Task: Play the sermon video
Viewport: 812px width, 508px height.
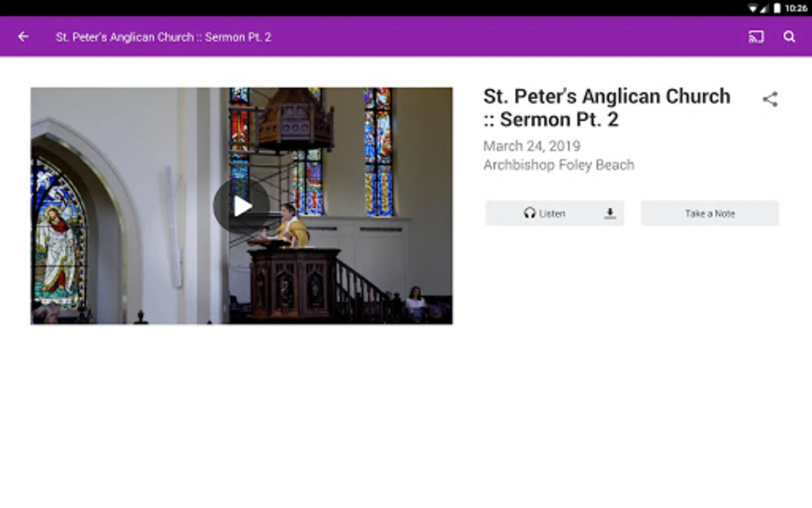Action: pyautogui.click(x=241, y=206)
